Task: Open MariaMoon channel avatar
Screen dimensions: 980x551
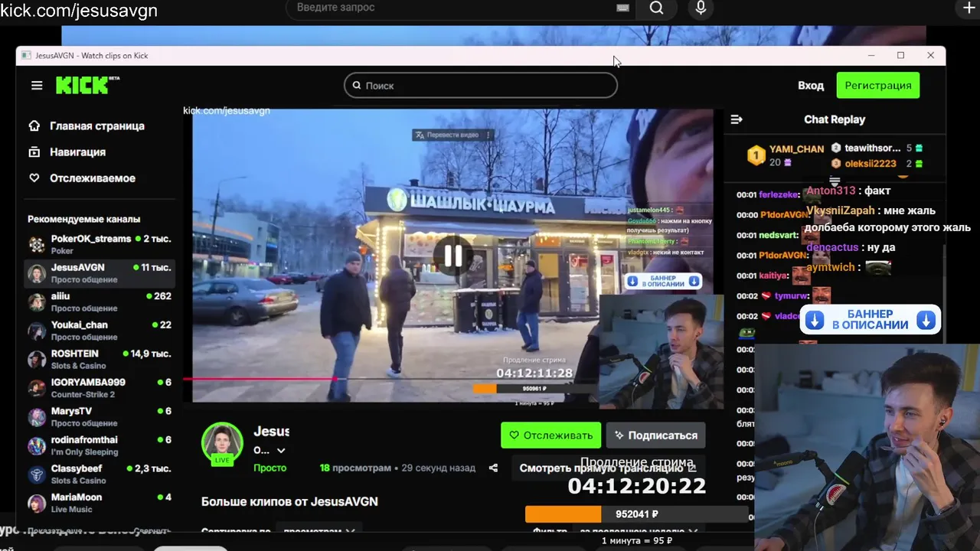Action: pos(37,503)
